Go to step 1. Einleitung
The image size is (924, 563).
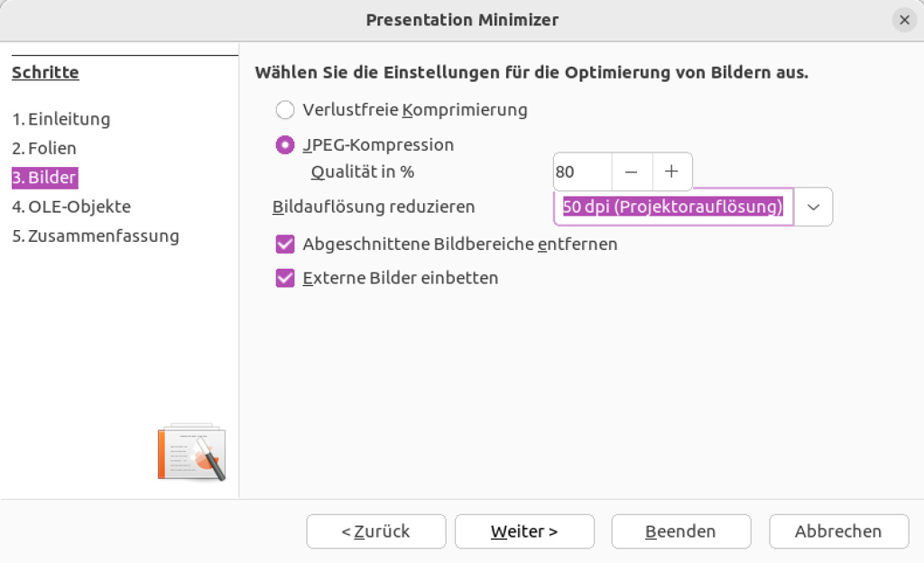60,119
